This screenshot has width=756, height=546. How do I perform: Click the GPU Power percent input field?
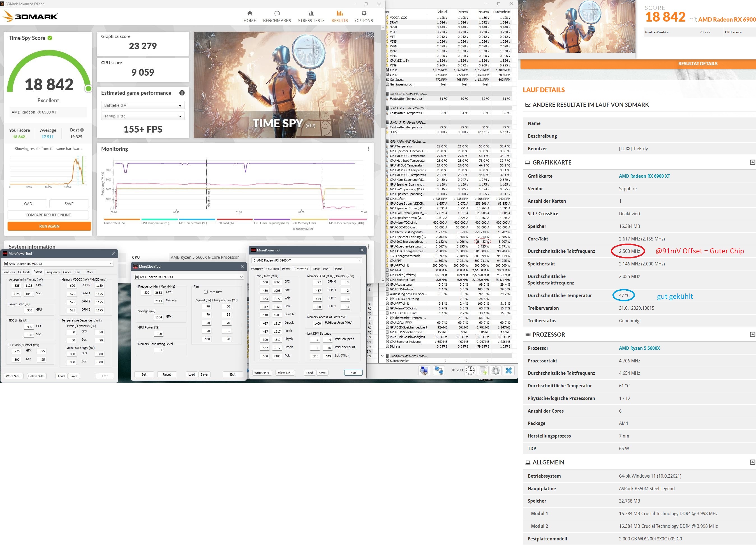point(159,334)
